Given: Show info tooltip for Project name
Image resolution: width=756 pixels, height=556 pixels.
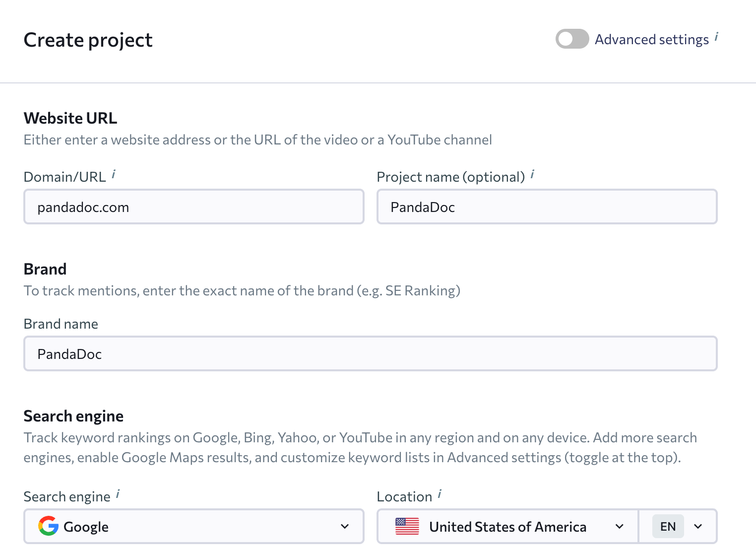Looking at the screenshot, I should click(x=532, y=174).
